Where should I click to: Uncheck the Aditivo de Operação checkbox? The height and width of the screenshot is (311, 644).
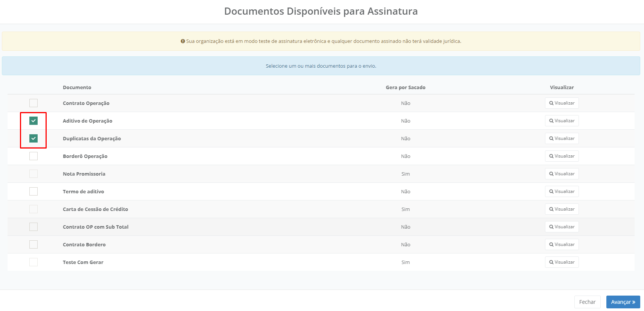coord(33,121)
